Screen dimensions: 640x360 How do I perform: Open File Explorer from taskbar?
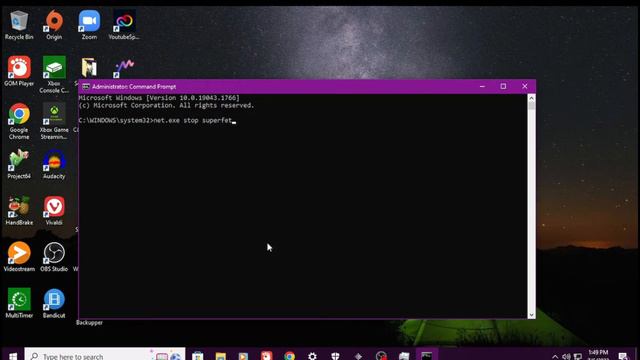click(x=220, y=356)
